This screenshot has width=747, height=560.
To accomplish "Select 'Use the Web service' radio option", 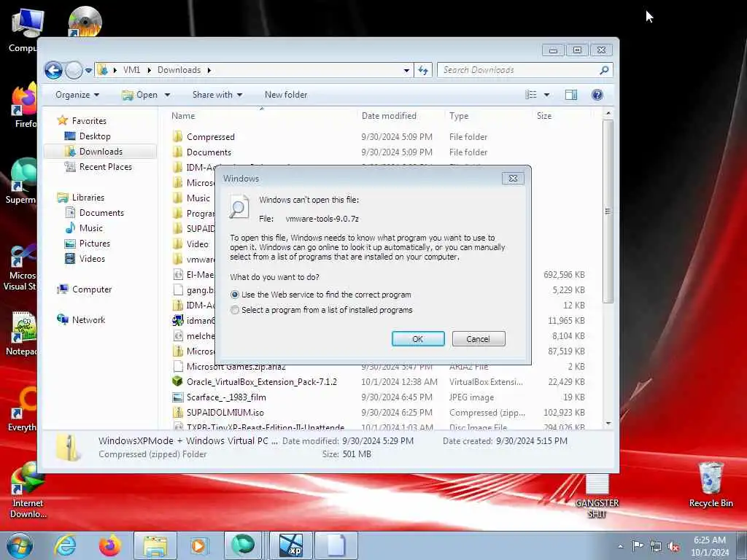I will click(234, 295).
